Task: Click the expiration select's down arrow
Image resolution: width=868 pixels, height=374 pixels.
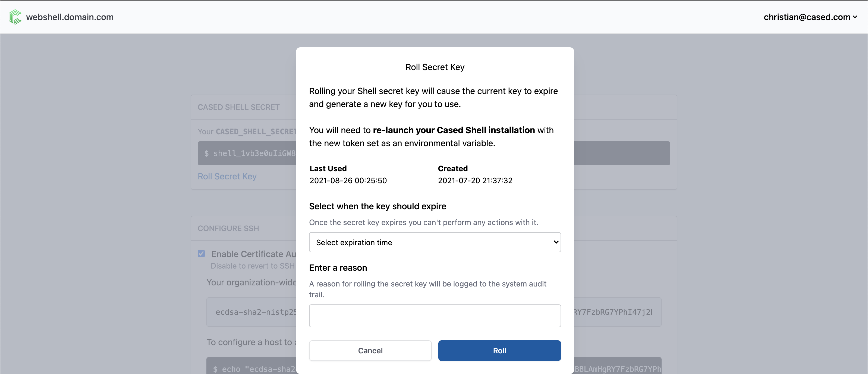Action: tap(556, 242)
